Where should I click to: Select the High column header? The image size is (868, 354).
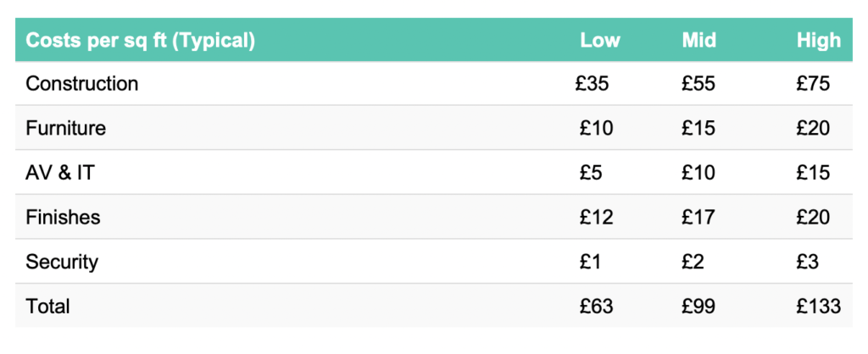click(819, 41)
